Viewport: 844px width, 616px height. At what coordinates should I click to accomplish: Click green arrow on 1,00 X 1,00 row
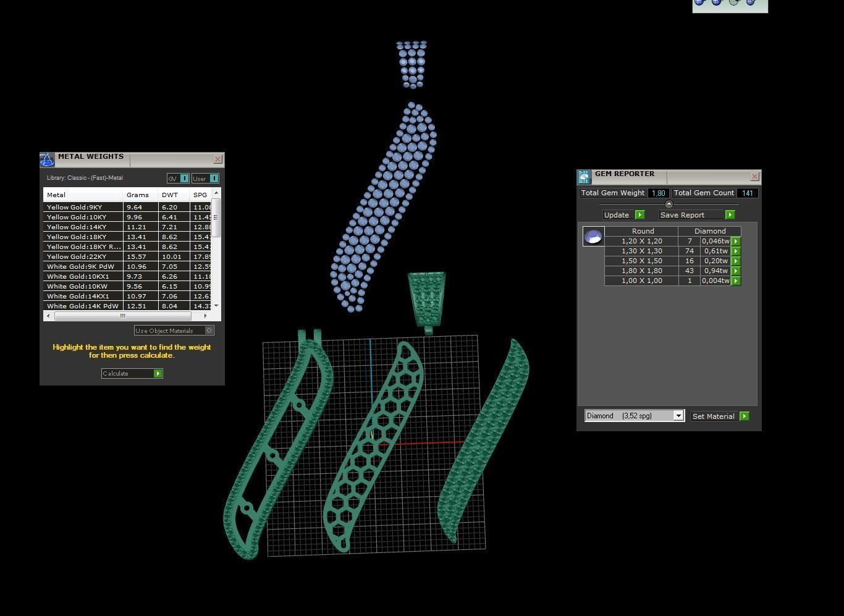pyautogui.click(x=736, y=281)
